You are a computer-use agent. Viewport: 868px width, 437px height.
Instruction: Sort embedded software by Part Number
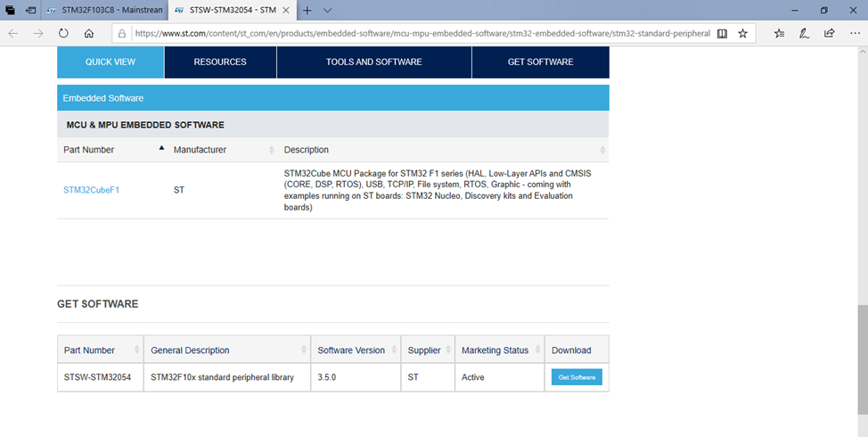[x=113, y=150]
